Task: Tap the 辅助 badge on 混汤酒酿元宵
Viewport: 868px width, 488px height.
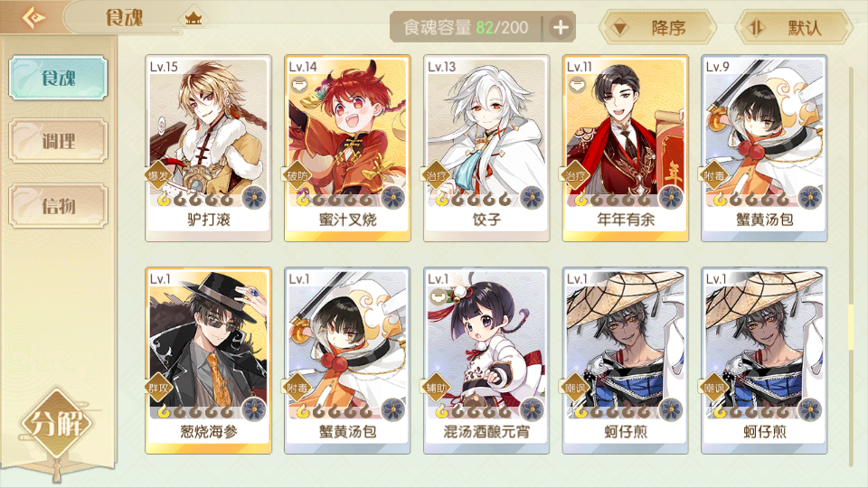Action: pos(436,388)
